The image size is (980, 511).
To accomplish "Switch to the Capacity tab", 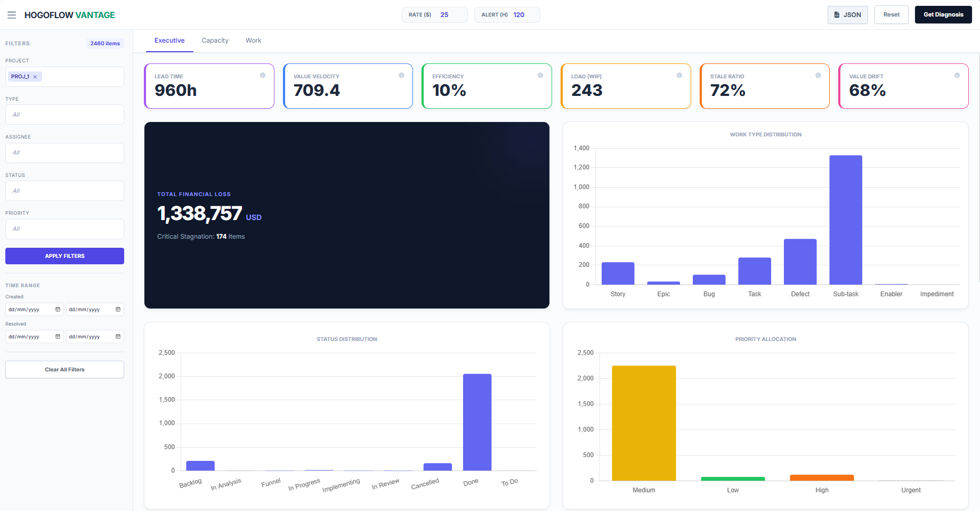I will tap(215, 40).
